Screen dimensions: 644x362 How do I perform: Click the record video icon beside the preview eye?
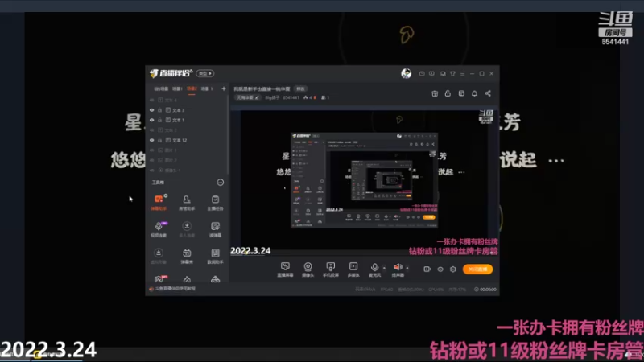click(427, 269)
